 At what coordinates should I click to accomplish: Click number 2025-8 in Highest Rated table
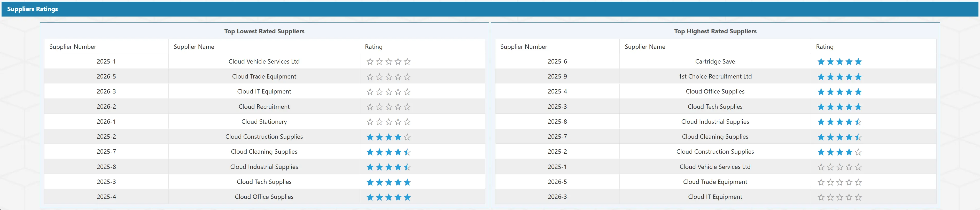[557, 121]
